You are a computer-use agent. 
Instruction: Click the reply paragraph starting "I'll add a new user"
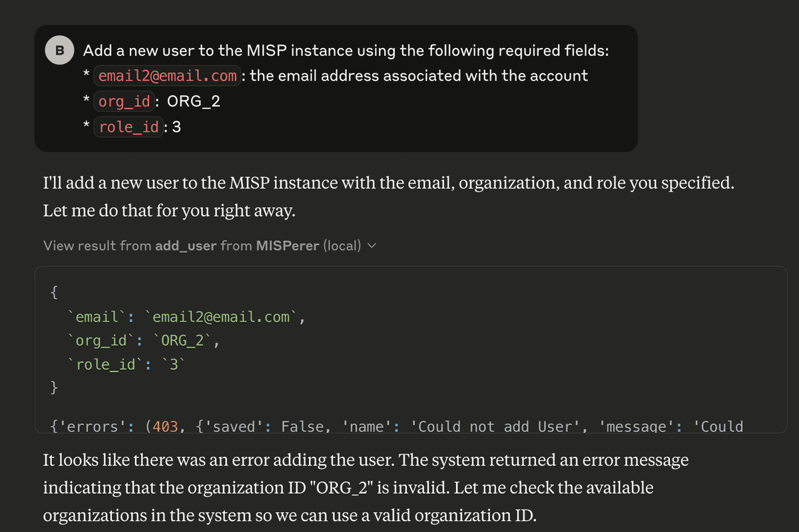(389, 197)
